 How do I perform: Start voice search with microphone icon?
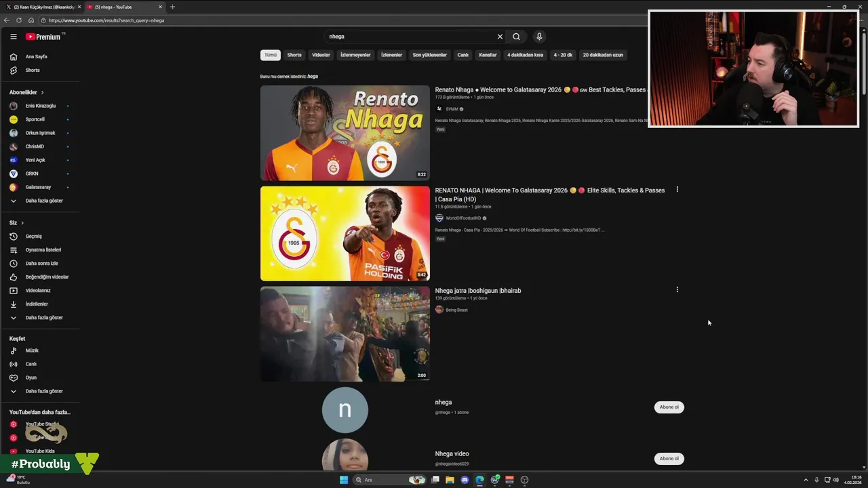[539, 37]
